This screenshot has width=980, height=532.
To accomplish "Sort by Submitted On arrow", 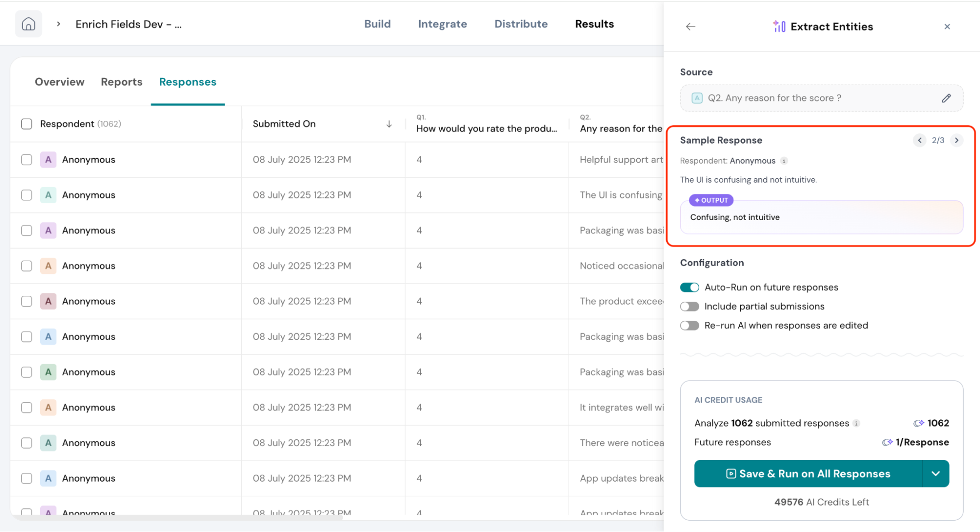I will (389, 124).
